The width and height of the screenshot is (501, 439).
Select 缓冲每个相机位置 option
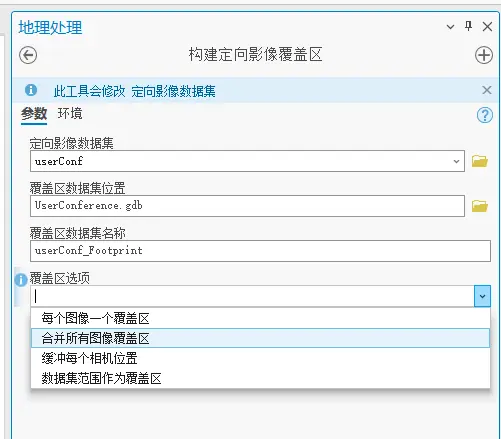coord(260,358)
